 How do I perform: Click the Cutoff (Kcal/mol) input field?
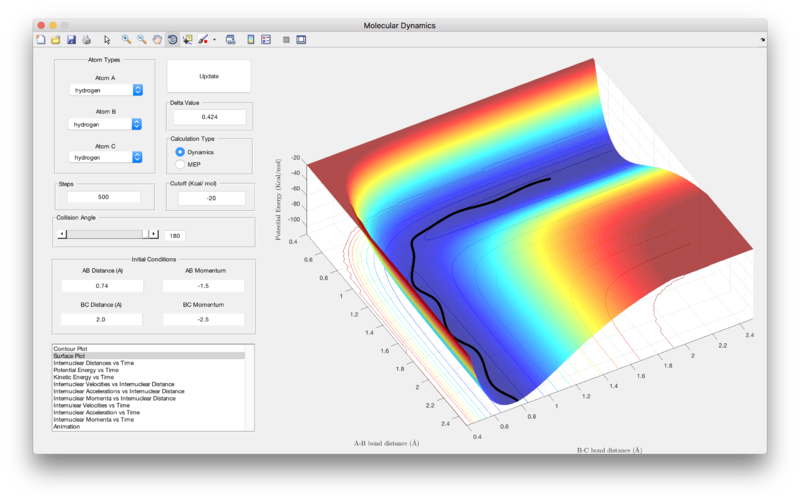point(211,198)
